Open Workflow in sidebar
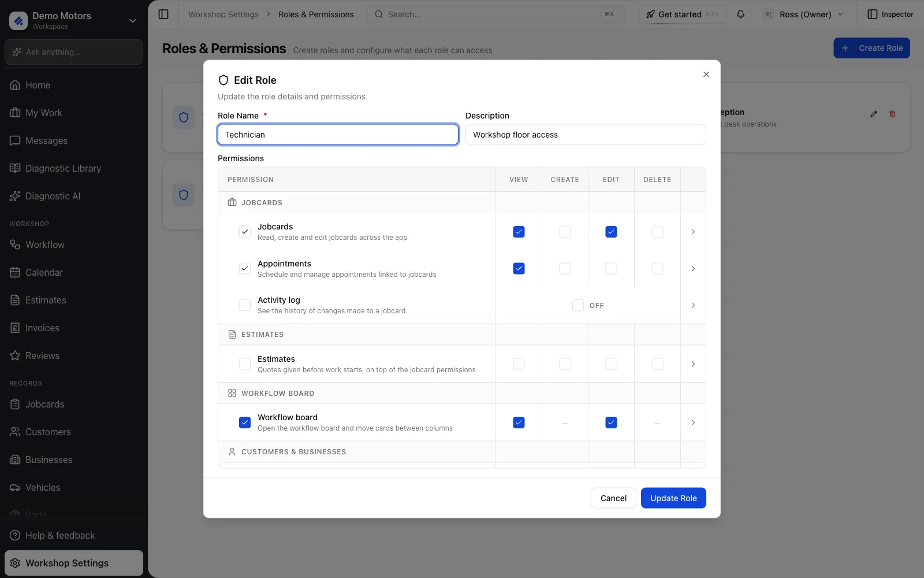The width and height of the screenshot is (924, 578). click(74, 244)
